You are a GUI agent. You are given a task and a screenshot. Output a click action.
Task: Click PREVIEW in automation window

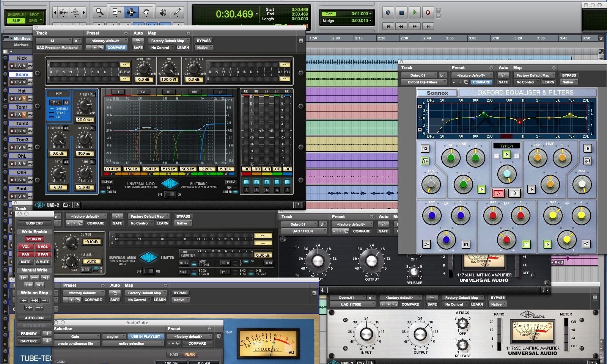pyautogui.click(x=29, y=334)
